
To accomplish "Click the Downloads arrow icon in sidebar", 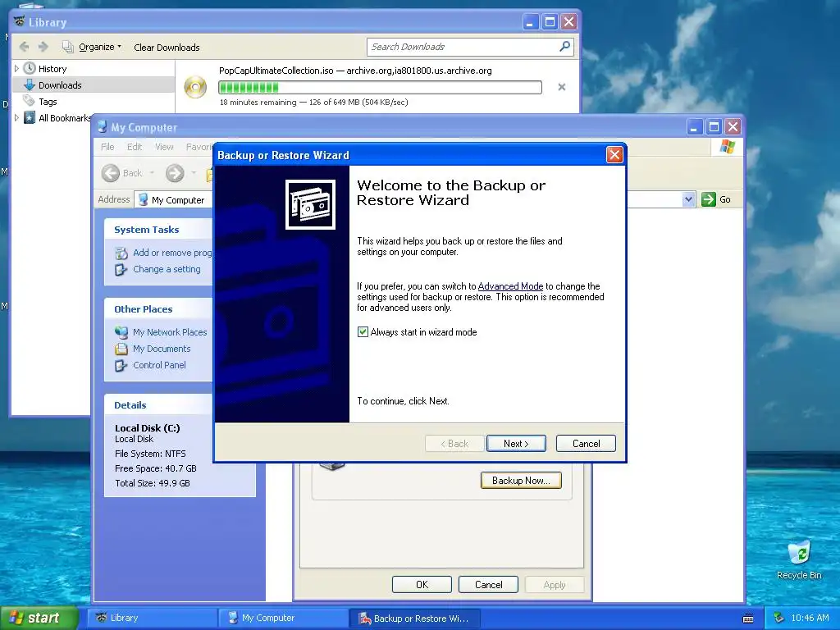I will tap(30, 84).
